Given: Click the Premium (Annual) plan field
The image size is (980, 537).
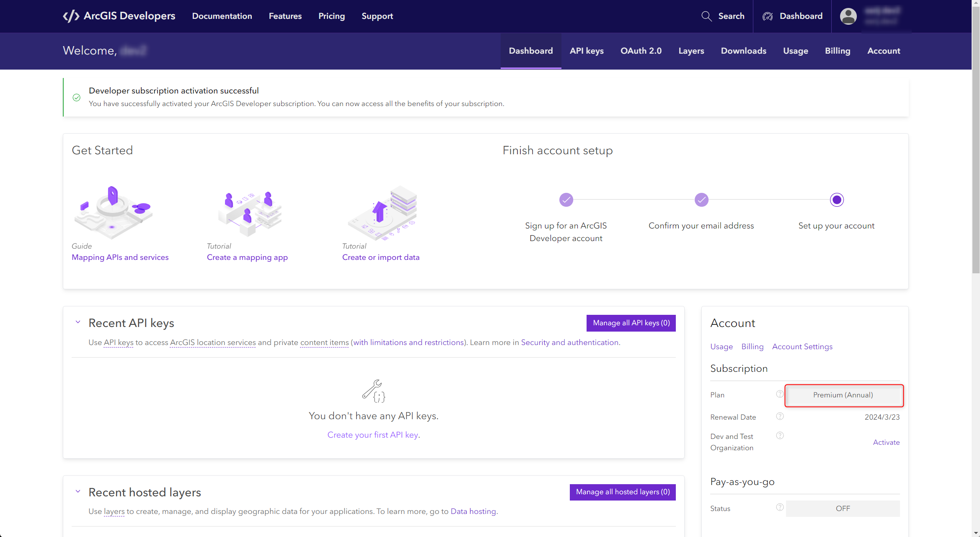Looking at the screenshot, I should (843, 395).
